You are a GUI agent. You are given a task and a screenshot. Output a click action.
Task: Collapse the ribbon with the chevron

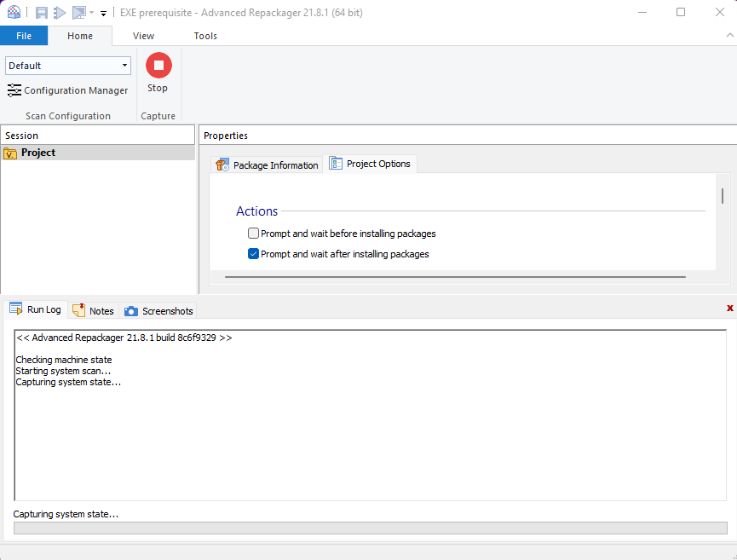tap(729, 35)
